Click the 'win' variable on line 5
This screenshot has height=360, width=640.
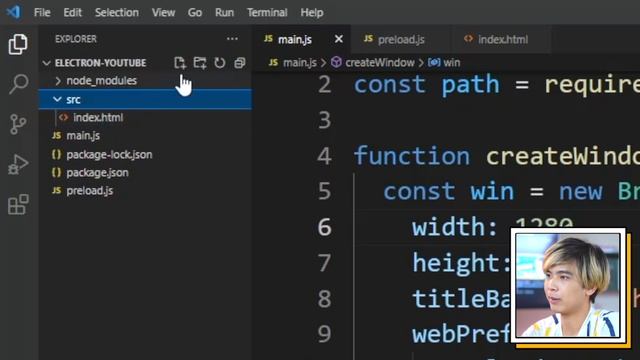click(492, 191)
